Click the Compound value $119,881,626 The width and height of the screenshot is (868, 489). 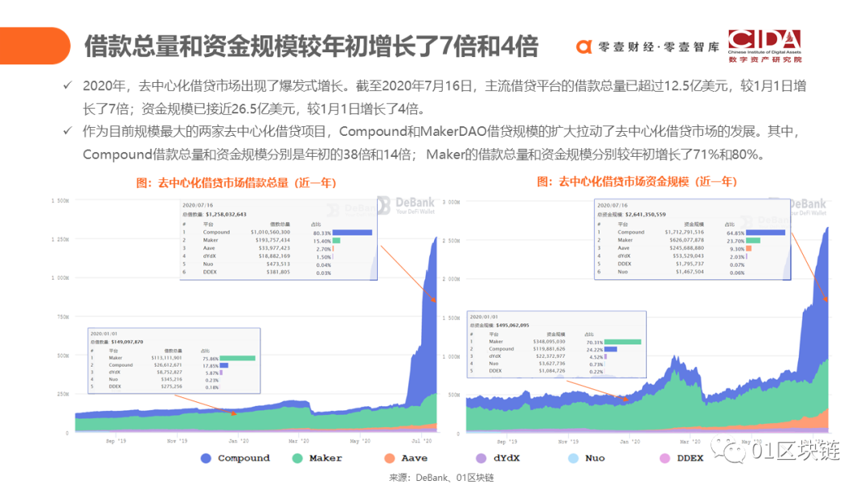point(549,349)
